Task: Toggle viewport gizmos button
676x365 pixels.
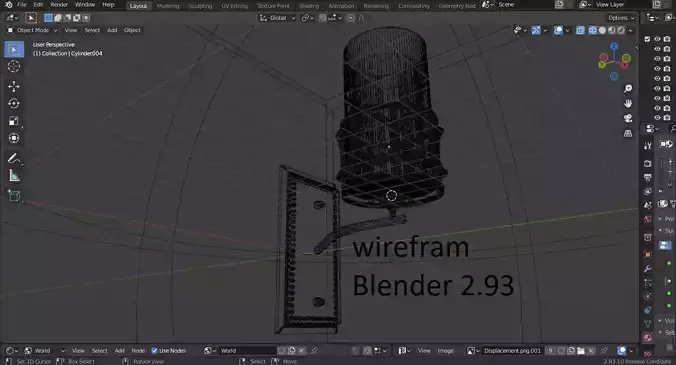Action: pos(536,30)
